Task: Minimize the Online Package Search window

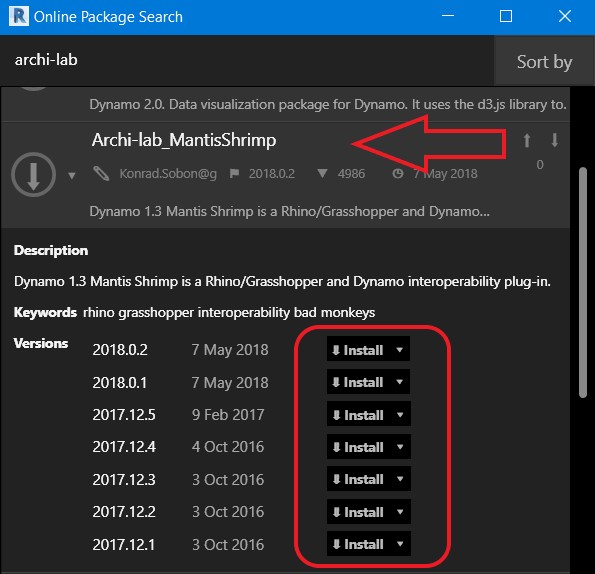Action: [448, 16]
